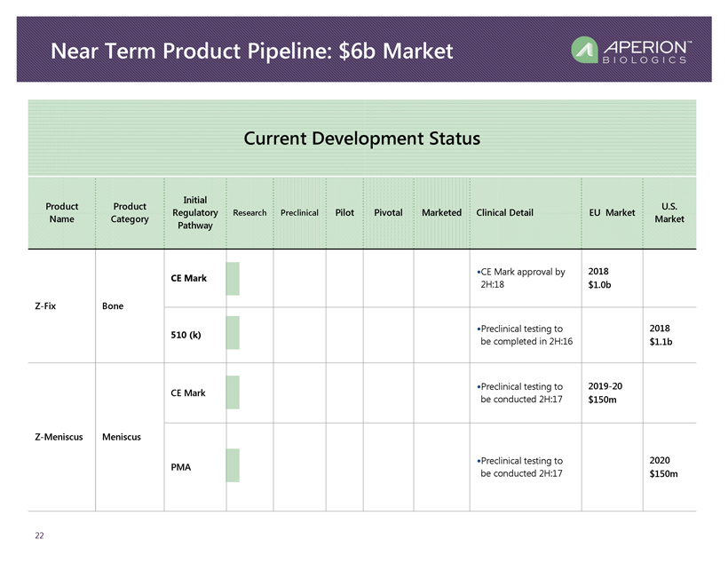Click the green progress bar for Z-Fix CE Mark
Screen dimensions: 728x563
(233, 279)
